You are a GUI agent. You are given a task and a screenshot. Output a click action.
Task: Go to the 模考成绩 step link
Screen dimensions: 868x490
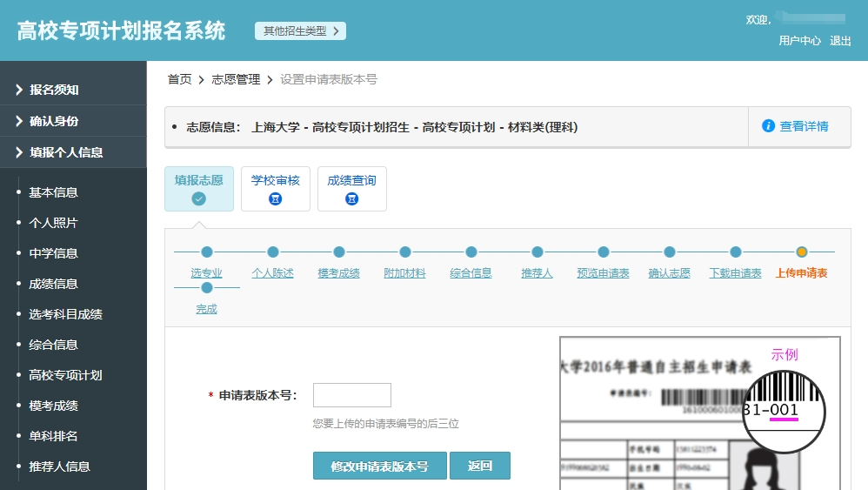click(x=339, y=273)
